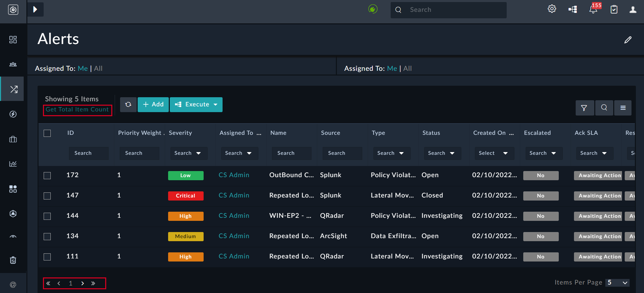The height and width of the screenshot is (293, 644).
Task: Select the checkbox for alert 172
Action: [x=47, y=175]
